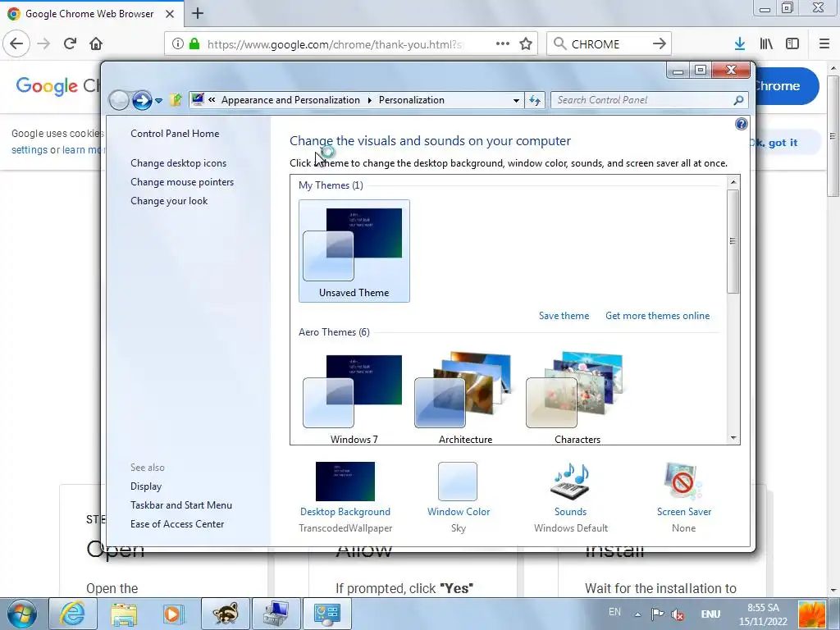Viewport: 840px width, 630px height.
Task: Open Screen Saver settings icon
Action: point(683,481)
